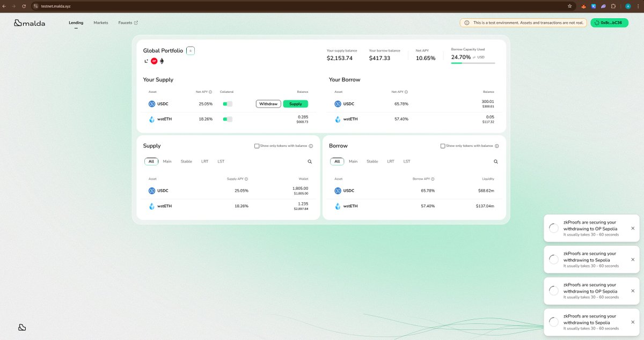The image size is (644, 340).
Task: Open search in the Borrow panel
Action: click(x=495, y=161)
